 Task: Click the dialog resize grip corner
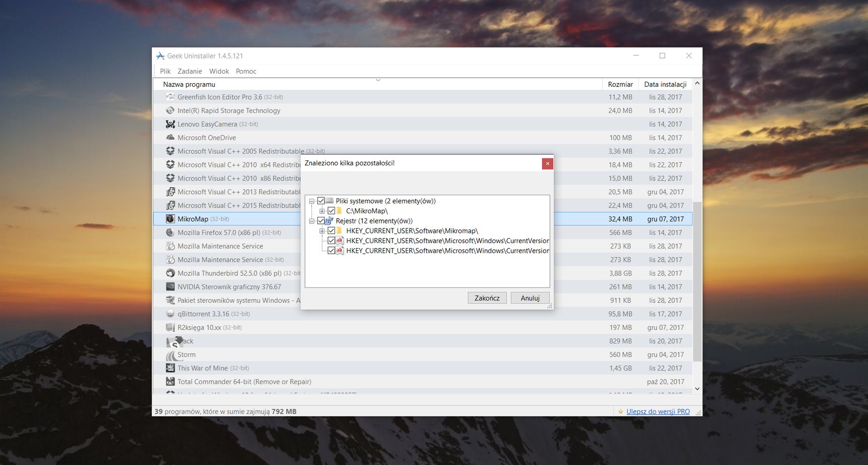(x=550, y=306)
